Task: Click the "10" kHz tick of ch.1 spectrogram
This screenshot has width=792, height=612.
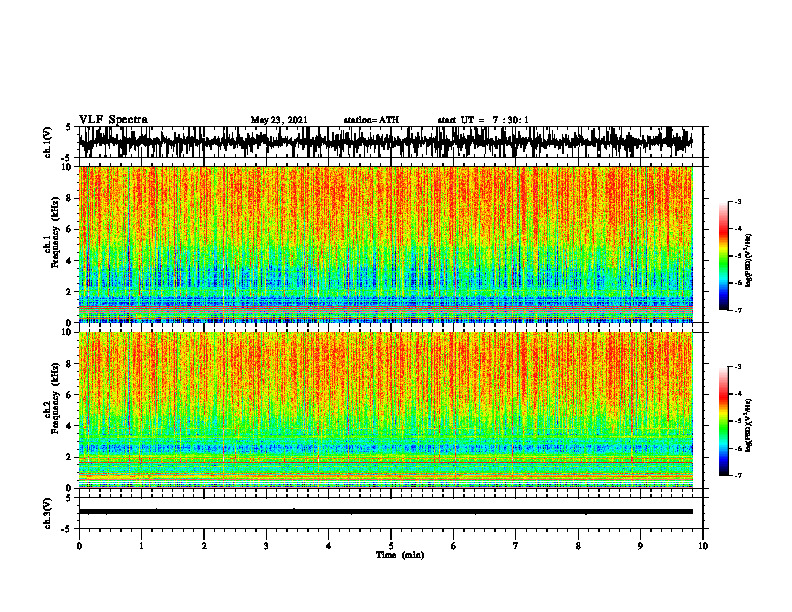Action: (x=69, y=167)
